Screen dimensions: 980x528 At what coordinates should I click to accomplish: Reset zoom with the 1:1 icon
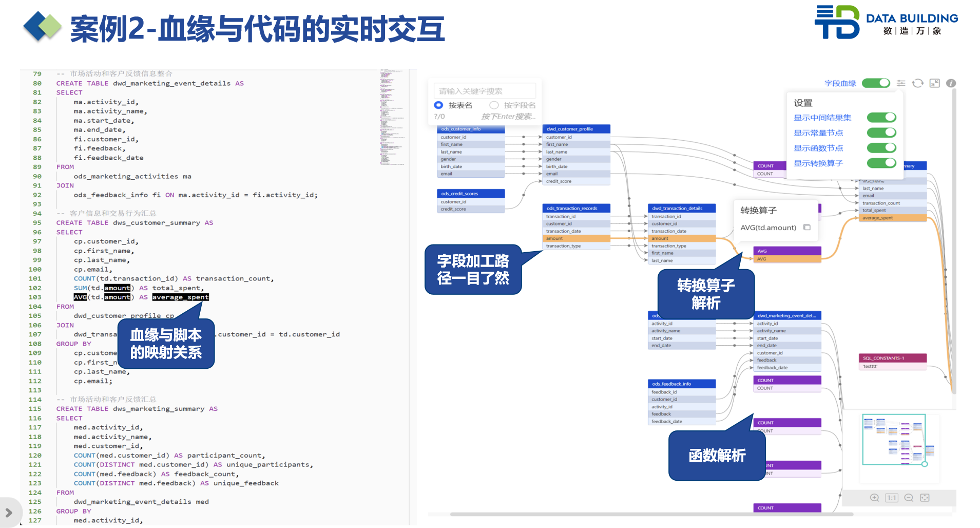coord(892,498)
